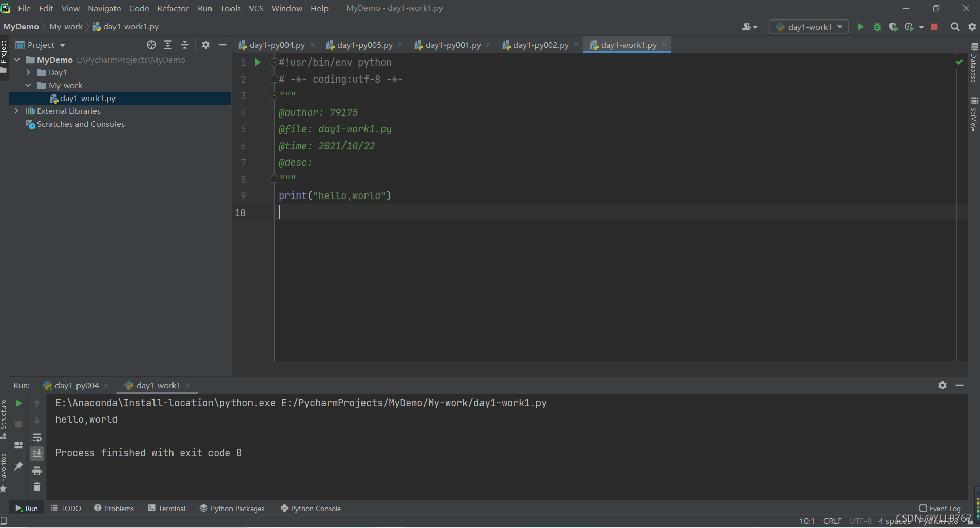Toggle the Favorites side panel
This screenshot has height=528, width=980.
[x=4, y=473]
